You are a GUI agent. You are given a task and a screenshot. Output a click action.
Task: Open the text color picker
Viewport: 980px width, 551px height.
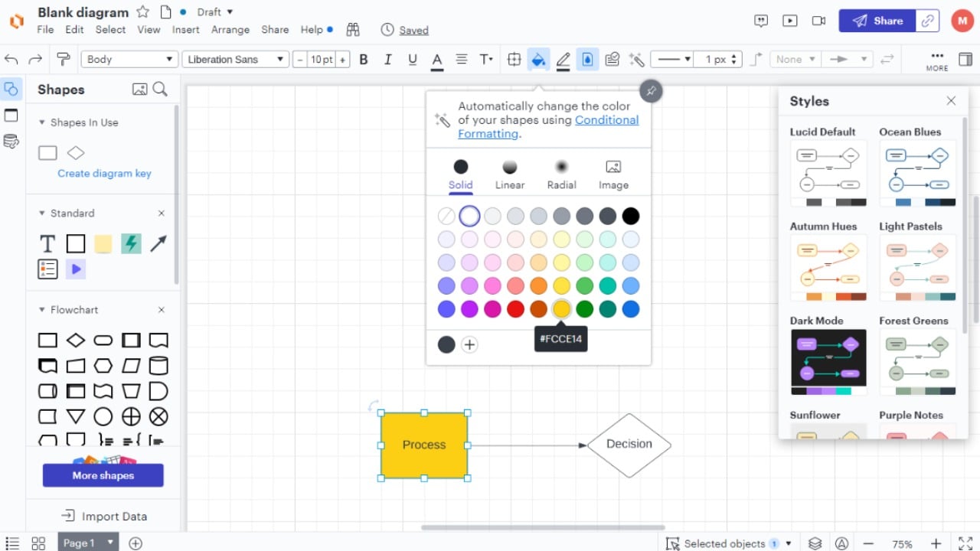pos(437,60)
